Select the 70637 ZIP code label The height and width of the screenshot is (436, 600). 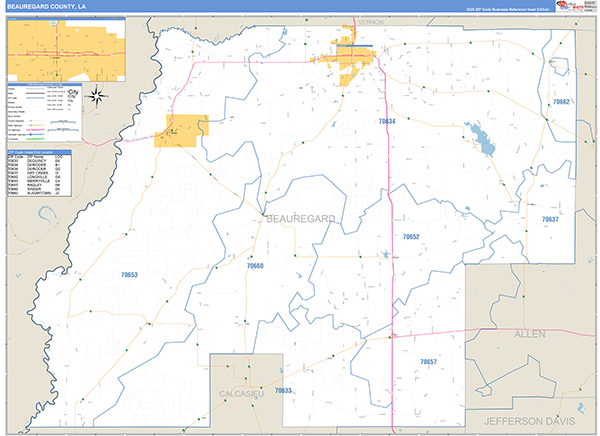(x=550, y=219)
